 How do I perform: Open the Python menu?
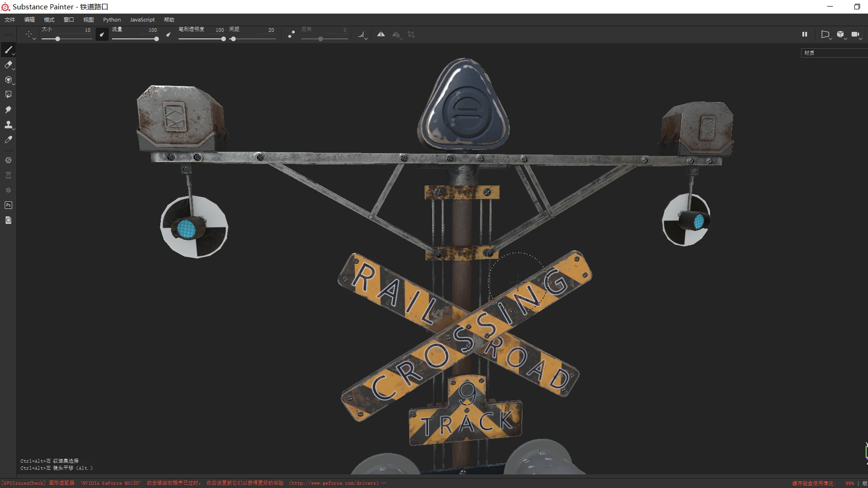coord(112,20)
